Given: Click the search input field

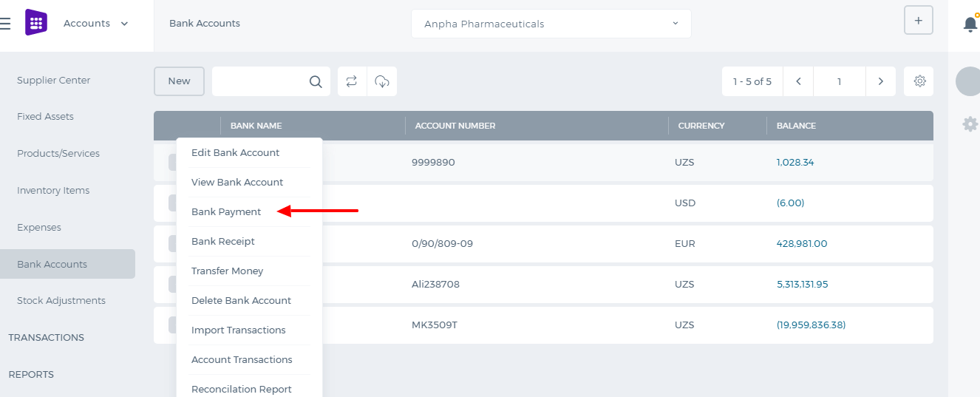Looking at the screenshot, I should pos(260,81).
